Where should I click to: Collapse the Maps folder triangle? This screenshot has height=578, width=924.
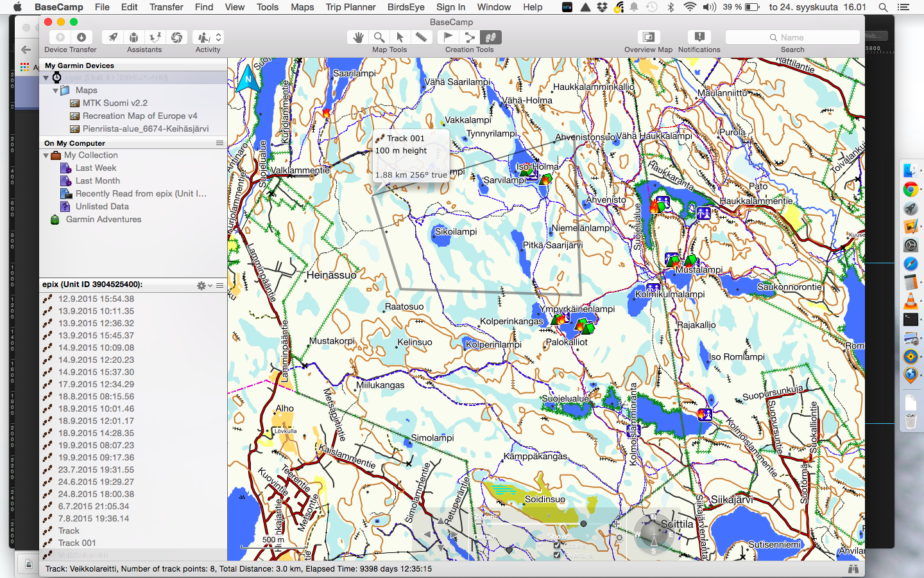point(55,91)
